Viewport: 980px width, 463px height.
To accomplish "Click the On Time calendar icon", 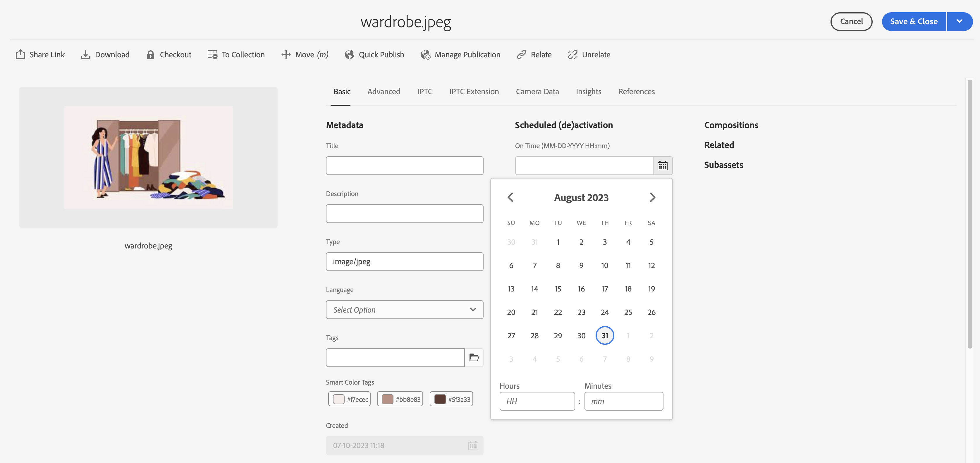I will coord(662,166).
